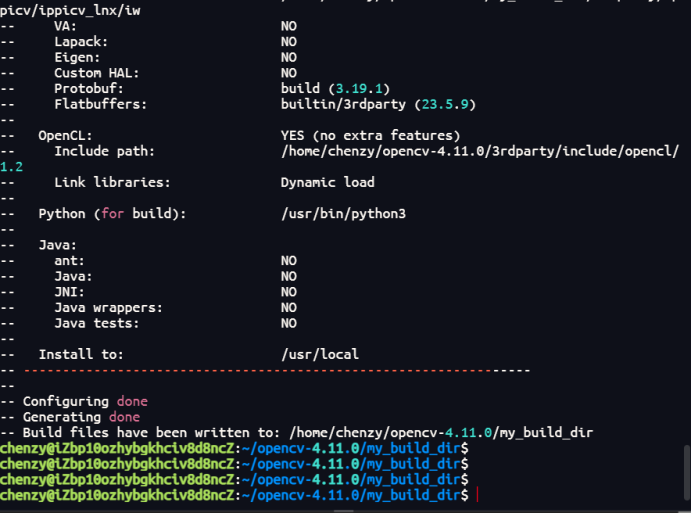This screenshot has height=513, width=692.
Task: Click the 'Java wrappers:' label
Action: pos(108,308)
